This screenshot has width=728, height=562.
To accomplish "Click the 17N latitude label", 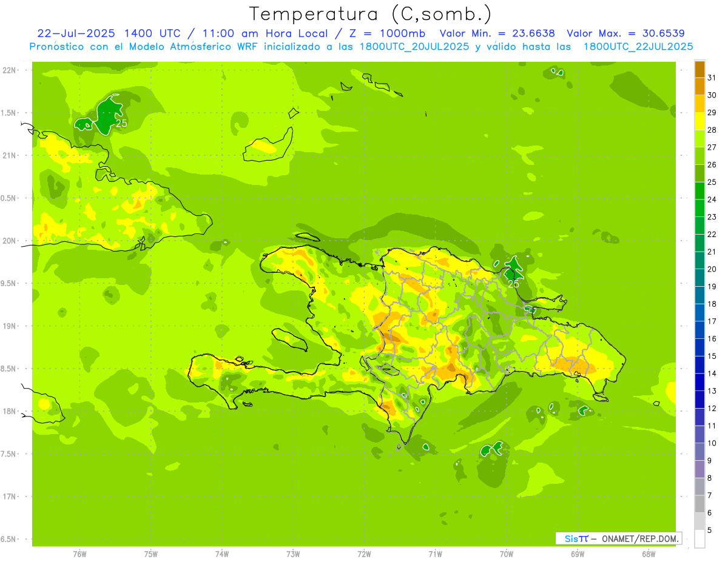I will click(9, 497).
